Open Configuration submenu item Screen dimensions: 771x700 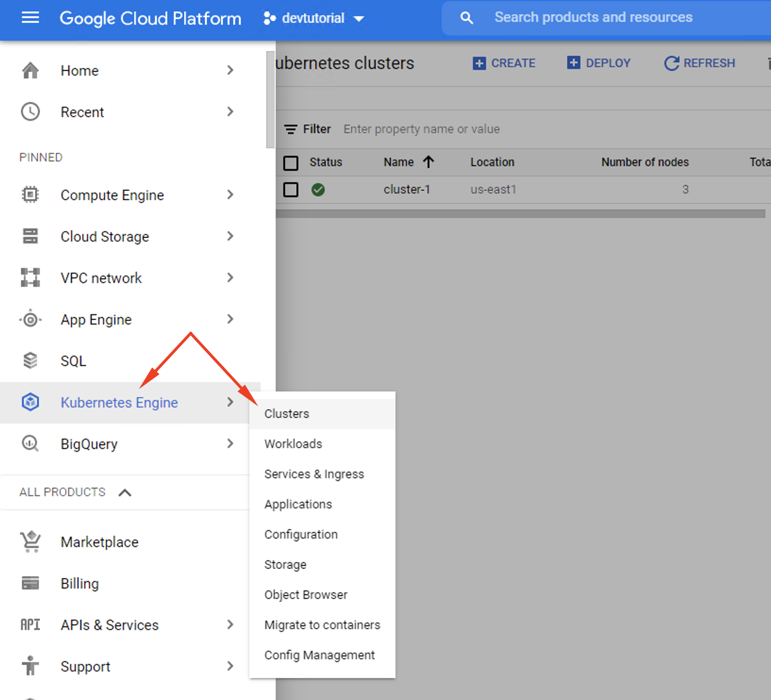pyautogui.click(x=322, y=535)
